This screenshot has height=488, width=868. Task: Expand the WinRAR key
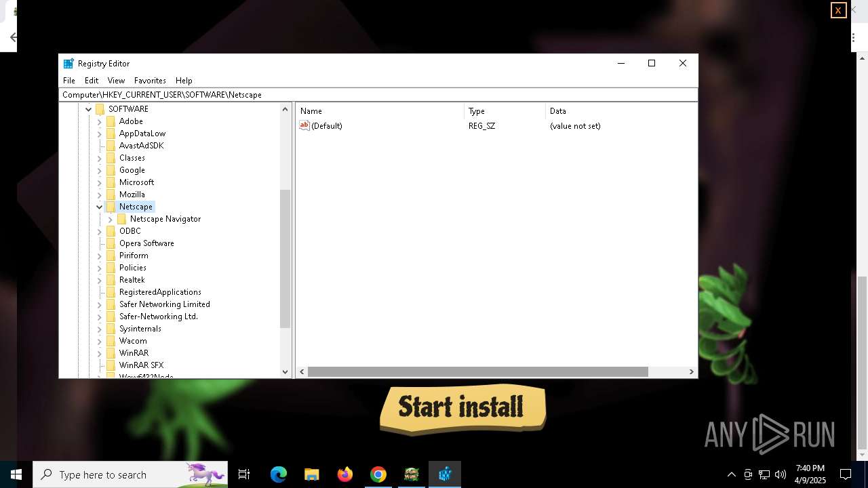pyautogui.click(x=99, y=353)
